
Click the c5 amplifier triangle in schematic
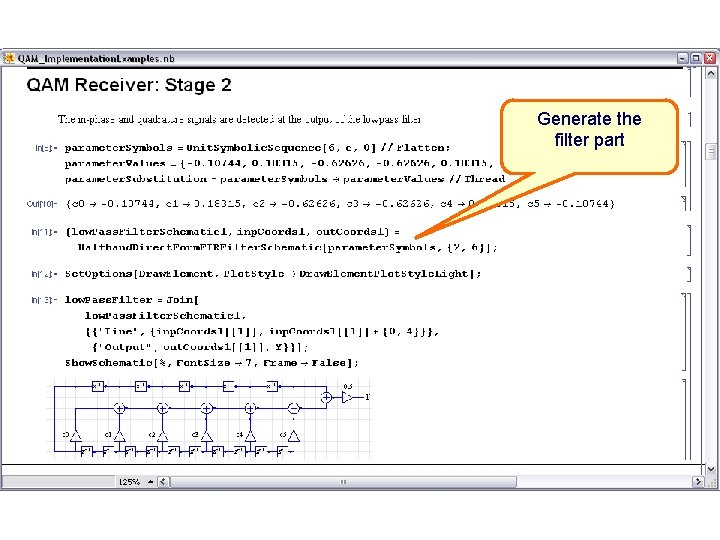coord(294,435)
